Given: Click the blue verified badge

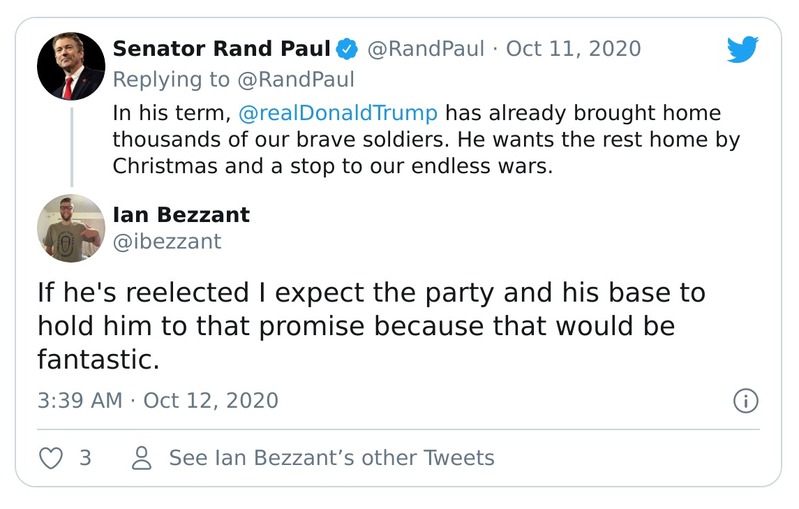Looking at the screenshot, I should [x=347, y=49].
